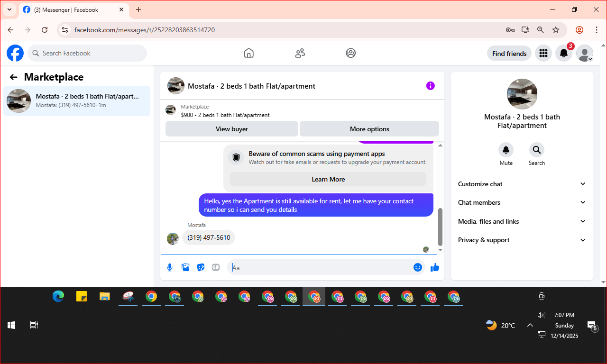Viewport: 607px width, 364px height.
Task: Mute this conversation bell icon
Action: coord(506,150)
